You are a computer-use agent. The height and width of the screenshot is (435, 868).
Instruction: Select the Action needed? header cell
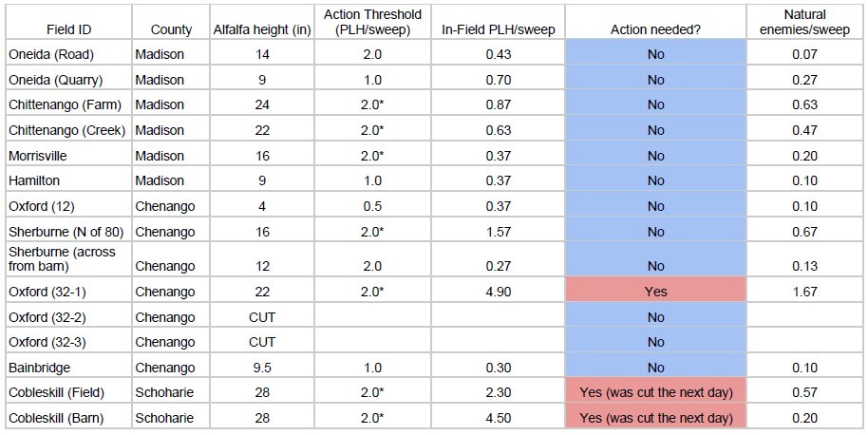tap(655, 29)
